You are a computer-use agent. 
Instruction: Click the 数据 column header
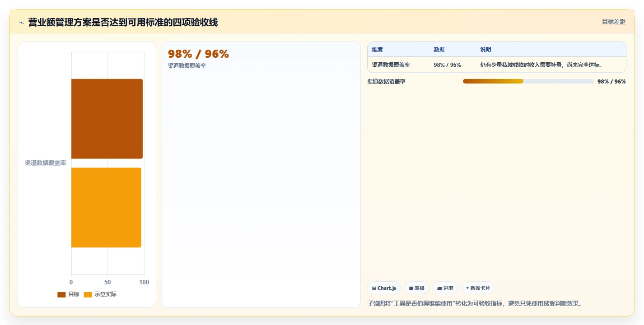439,50
